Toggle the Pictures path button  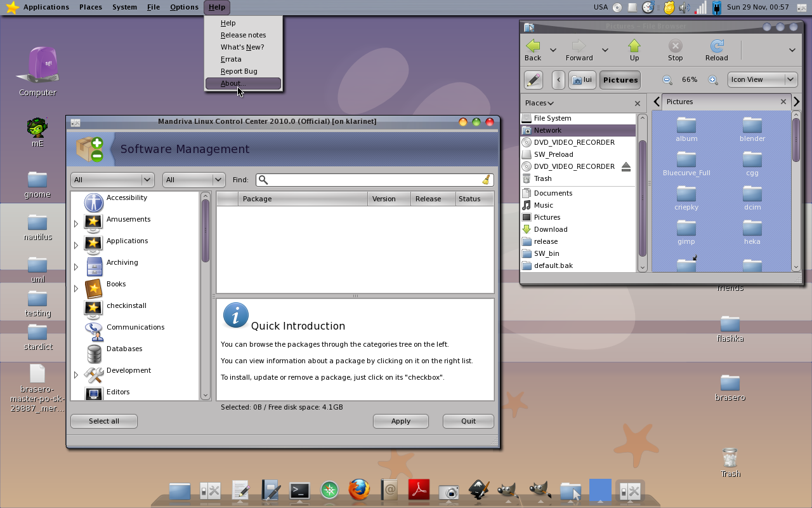click(620, 80)
